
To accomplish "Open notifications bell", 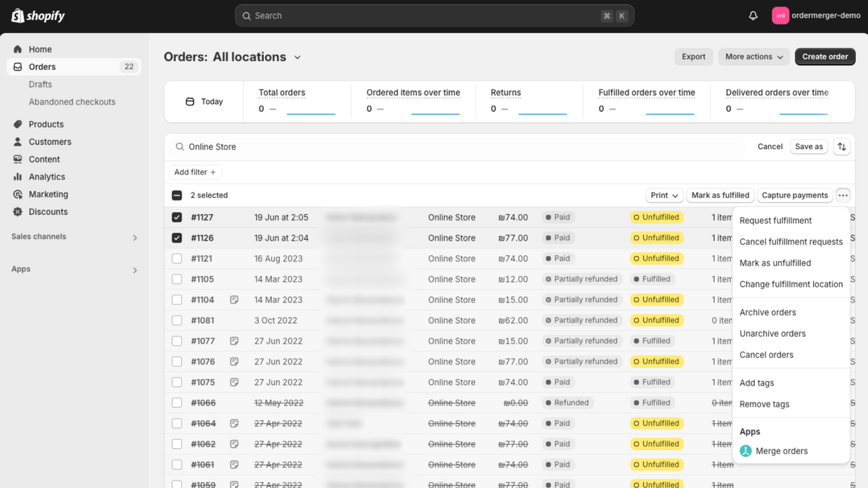I will [x=753, y=16].
